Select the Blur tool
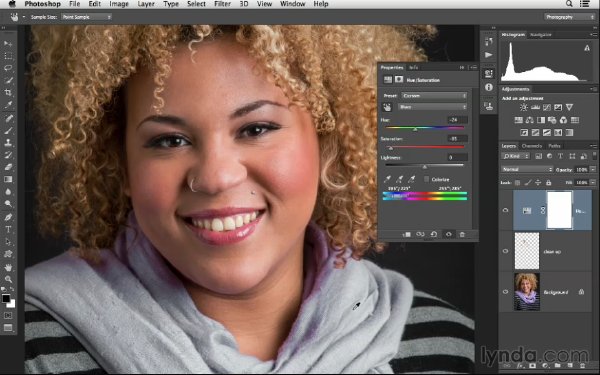The image size is (600, 375). 8,192
